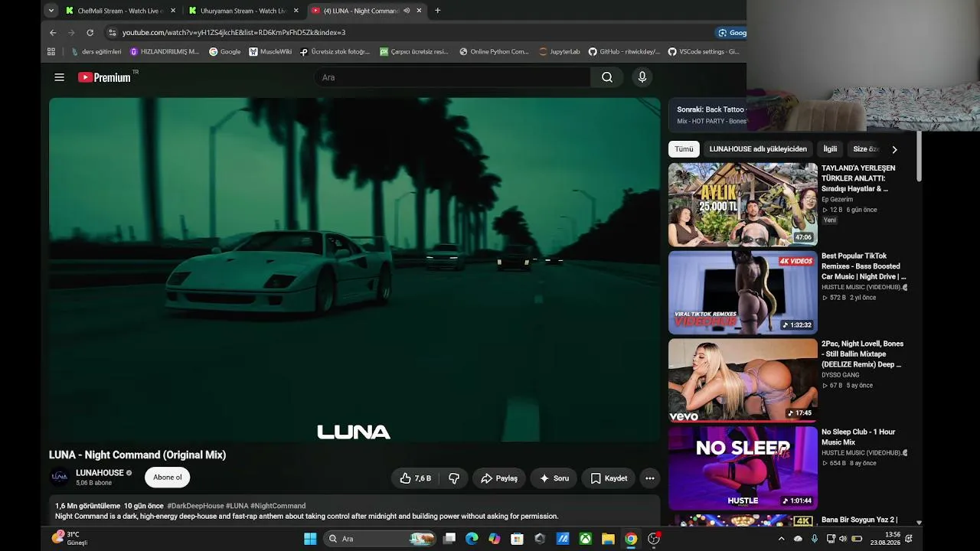Viewport: 980px width, 551px height.
Task: Open Google Chrome from the taskbar
Action: pyautogui.click(x=631, y=539)
